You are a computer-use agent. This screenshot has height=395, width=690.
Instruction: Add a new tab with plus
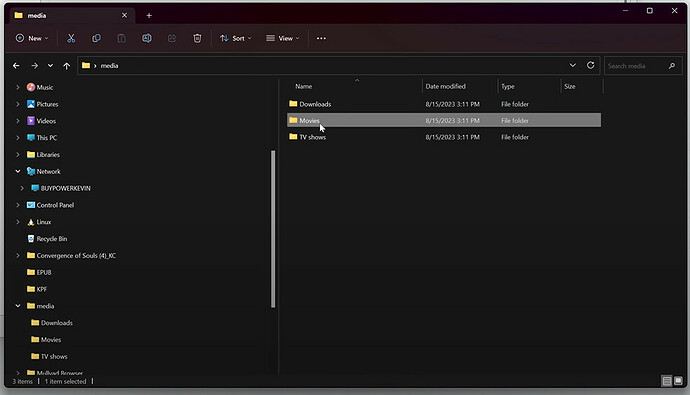coord(149,15)
